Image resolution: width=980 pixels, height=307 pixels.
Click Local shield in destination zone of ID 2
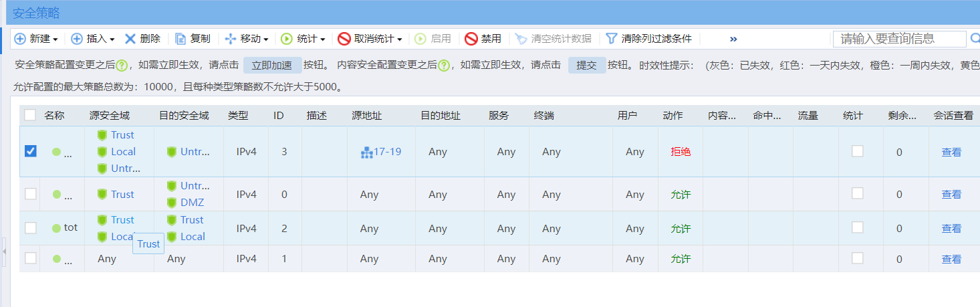172,237
